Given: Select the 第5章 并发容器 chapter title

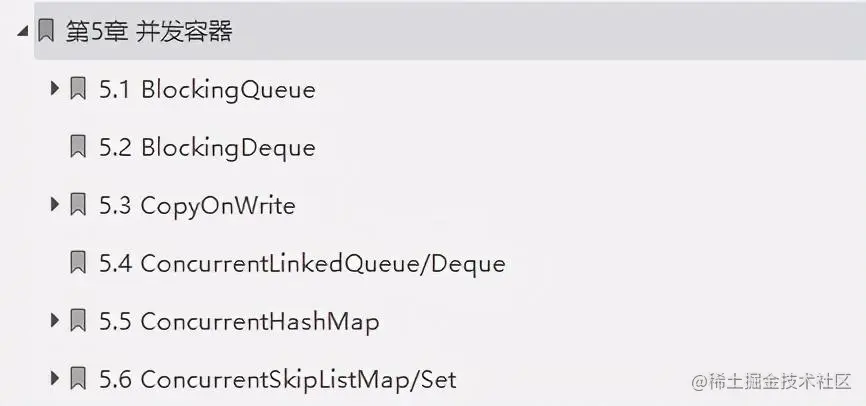Looking at the screenshot, I should (149, 32).
